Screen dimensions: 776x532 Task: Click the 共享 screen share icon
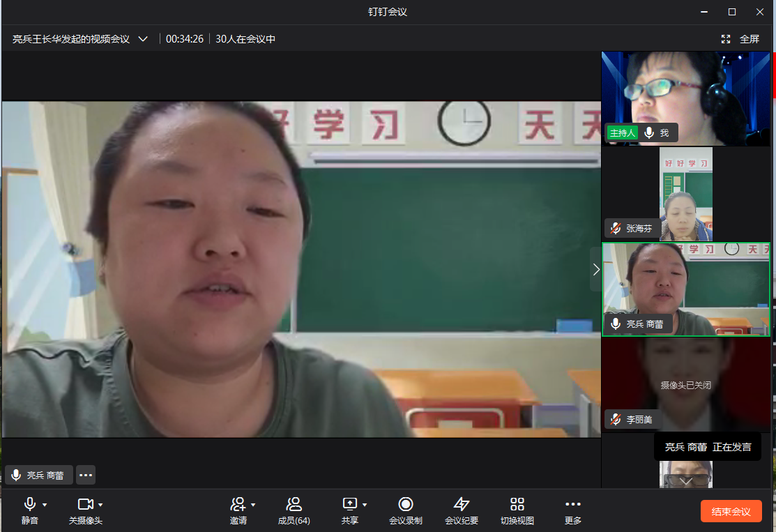click(349, 504)
